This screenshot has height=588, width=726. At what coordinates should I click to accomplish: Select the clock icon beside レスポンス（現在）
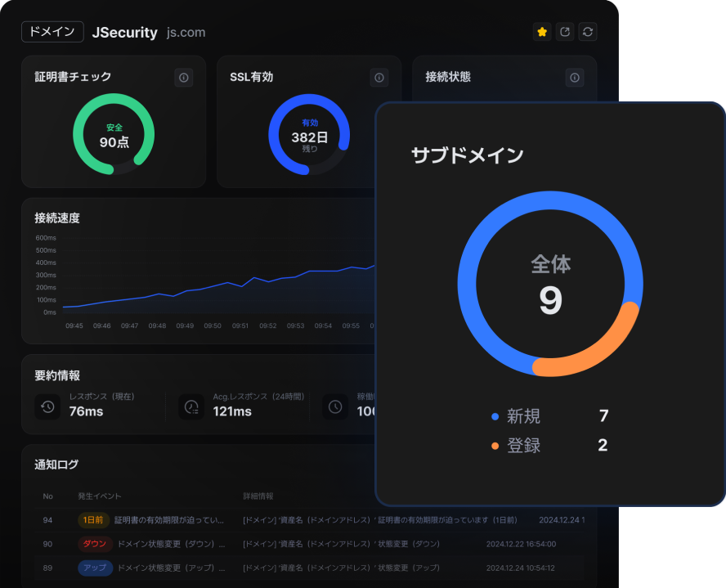[47, 406]
